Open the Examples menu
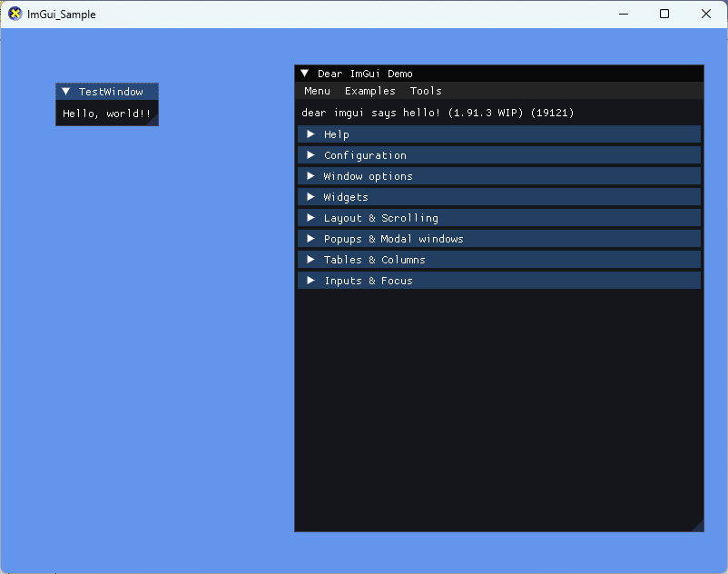Image resolution: width=728 pixels, height=574 pixels. (369, 91)
